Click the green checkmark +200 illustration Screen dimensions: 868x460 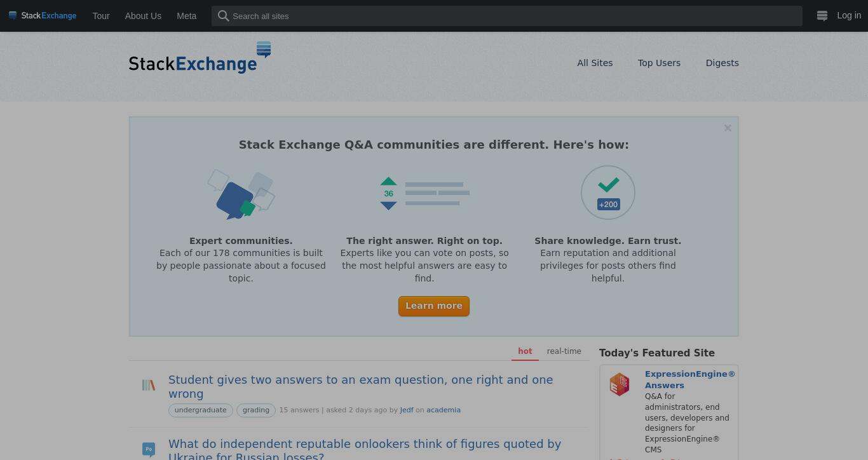tap(608, 193)
